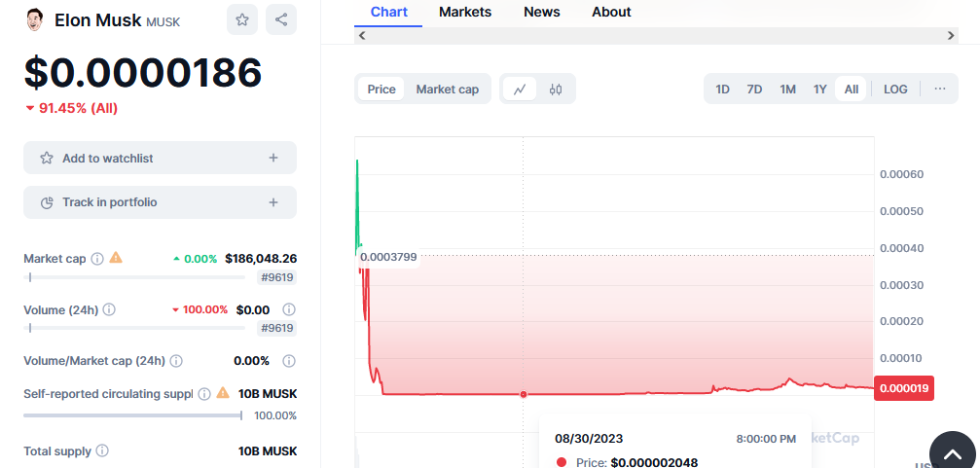The width and height of the screenshot is (980, 468).
Task: Toggle Price chart mode
Action: (x=381, y=90)
